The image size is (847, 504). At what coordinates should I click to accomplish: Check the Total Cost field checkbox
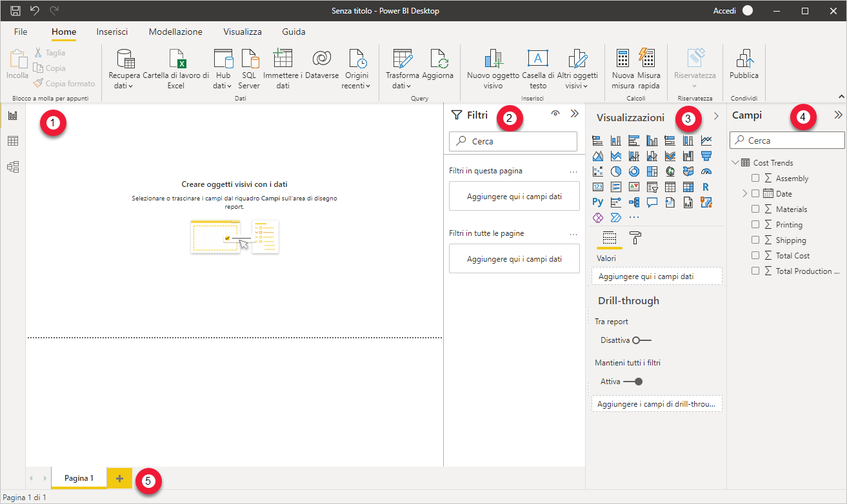(755, 256)
